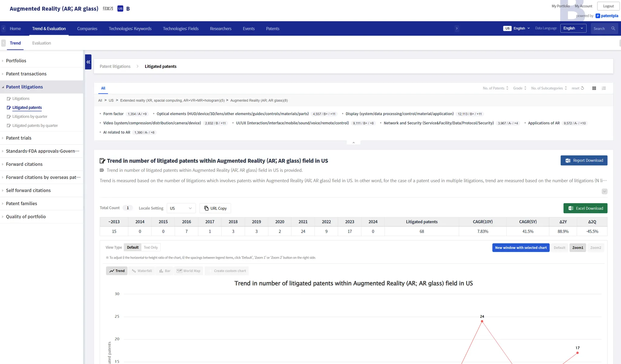Open the Companies menu tab
Viewport: 621px width, 364px height.
(x=87, y=28)
